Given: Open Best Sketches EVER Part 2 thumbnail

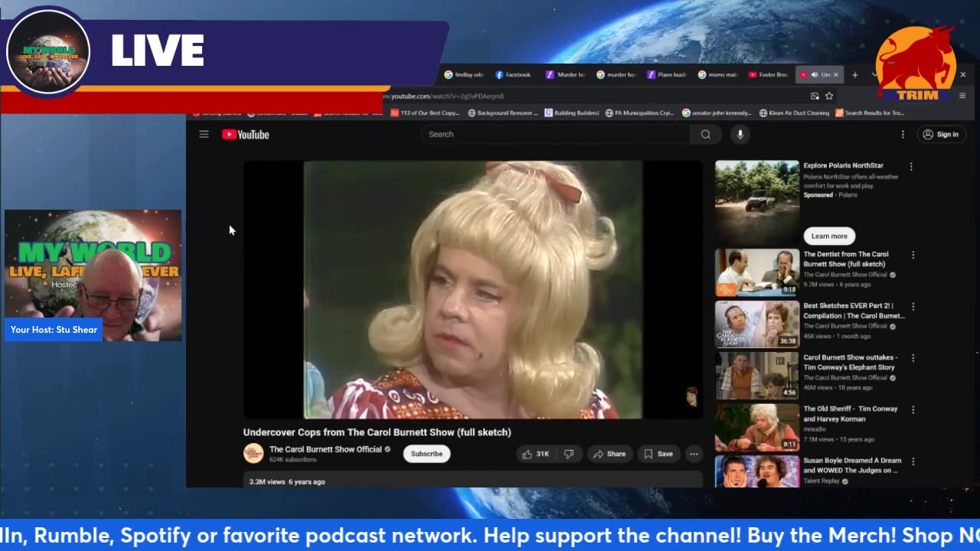Looking at the screenshot, I should [757, 324].
